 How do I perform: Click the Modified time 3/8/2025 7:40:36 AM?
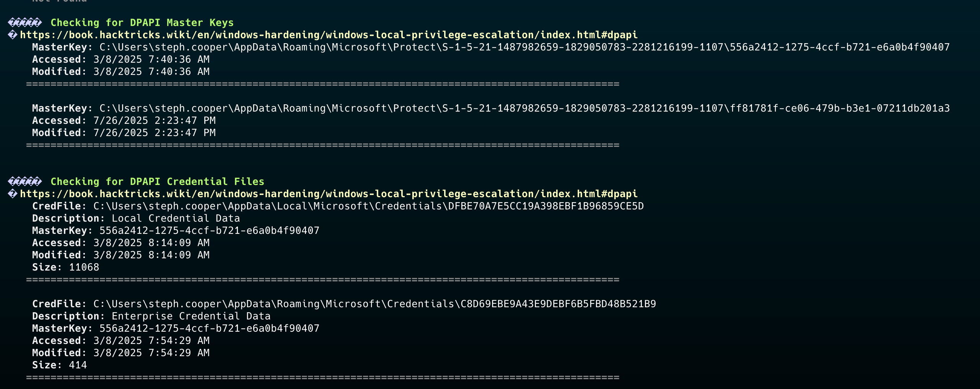point(151,72)
